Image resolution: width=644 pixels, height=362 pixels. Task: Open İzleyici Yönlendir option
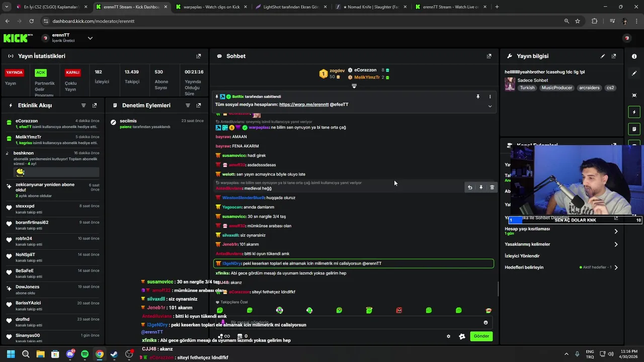pos(522,256)
